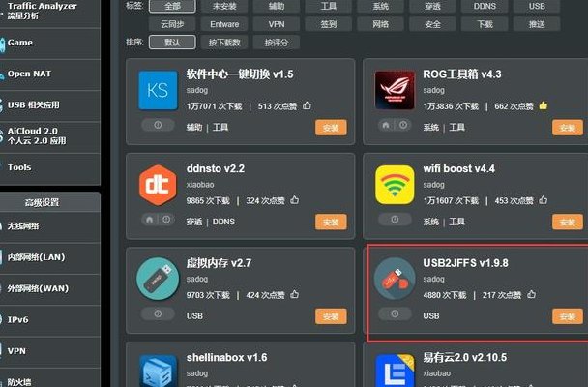Like USB2JFFS with thumbs-up icon
This screenshot has height=387, width=588.
531,294
